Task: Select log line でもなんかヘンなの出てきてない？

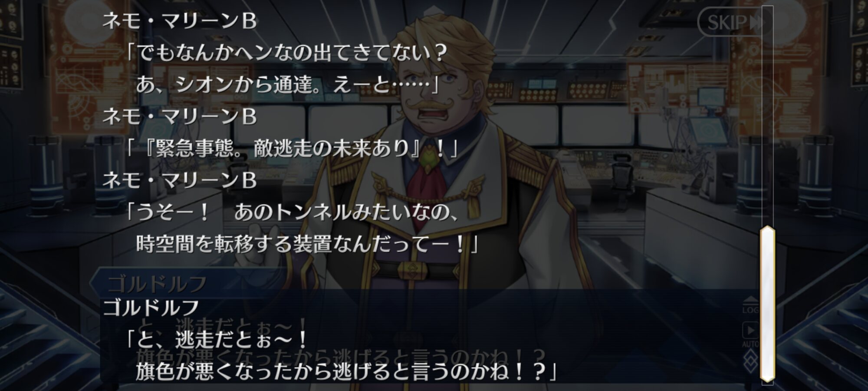Action: 287,53
